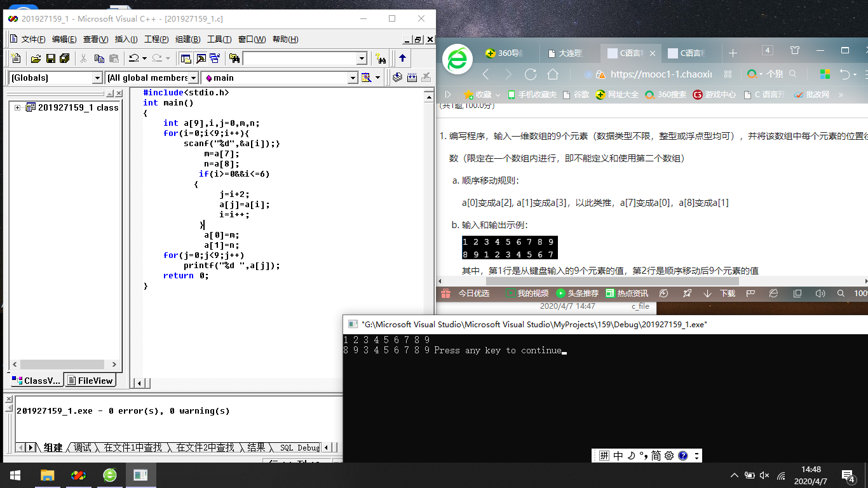Open the 窗口(W) menu

[252, 39]
